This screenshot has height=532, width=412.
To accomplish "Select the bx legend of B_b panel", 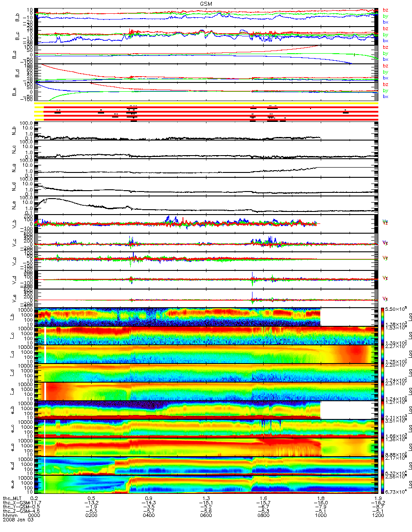I will click(x=385, y=22).
